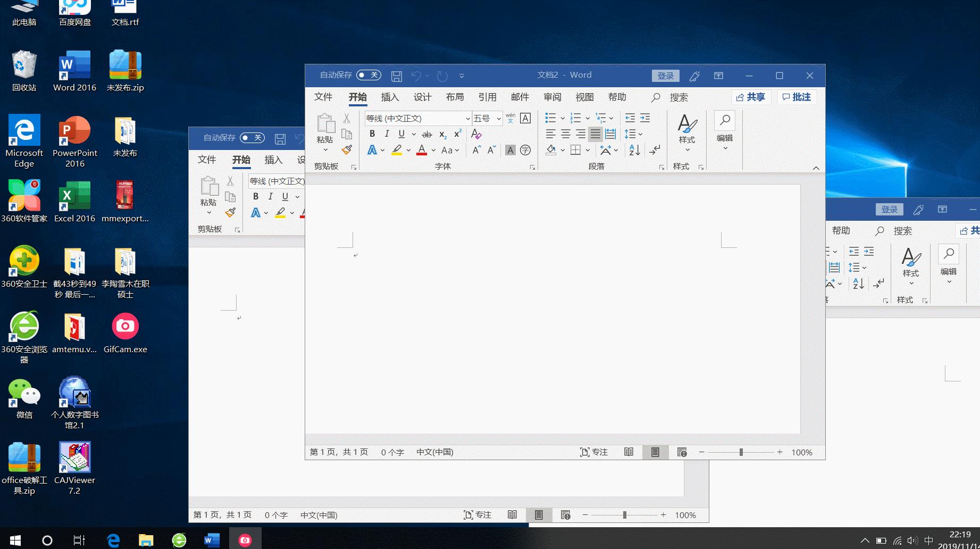Click the Clear All Formatting icon
Screen dimensions: 980x549
tap(475, 134)
